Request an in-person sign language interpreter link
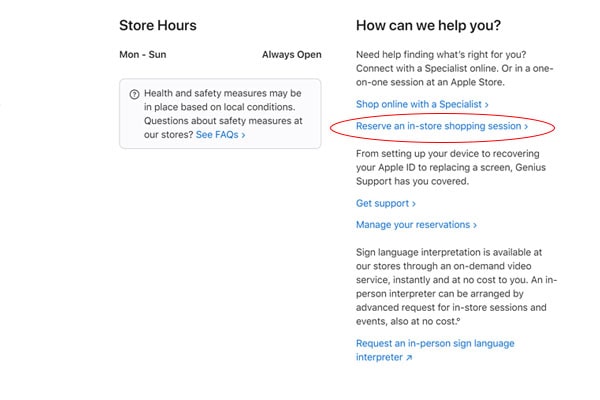This screenshot has height=400, width=600. (435, 350)
